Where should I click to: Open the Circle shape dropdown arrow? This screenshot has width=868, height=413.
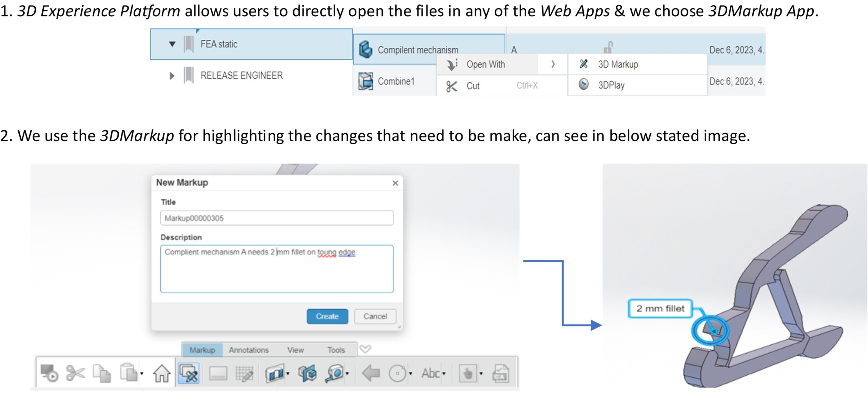pyautogui.click(x=411, y=374)
